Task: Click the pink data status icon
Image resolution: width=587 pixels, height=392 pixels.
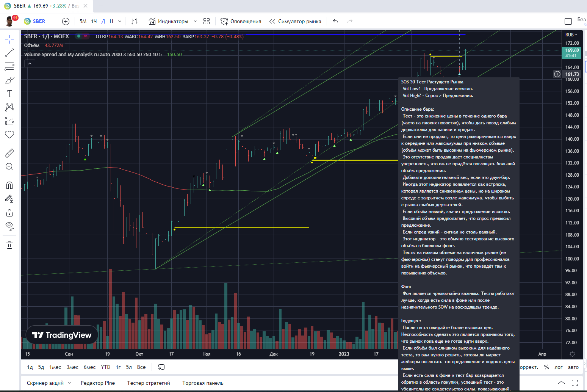Action: pos(86,36)
